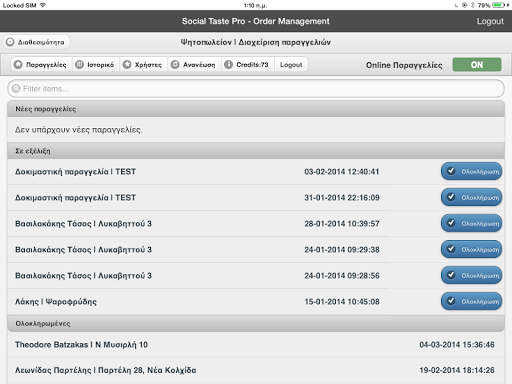Toggle the Online Παραγγελίες ON switch
512x384 pixels.
tap(477, 65)
